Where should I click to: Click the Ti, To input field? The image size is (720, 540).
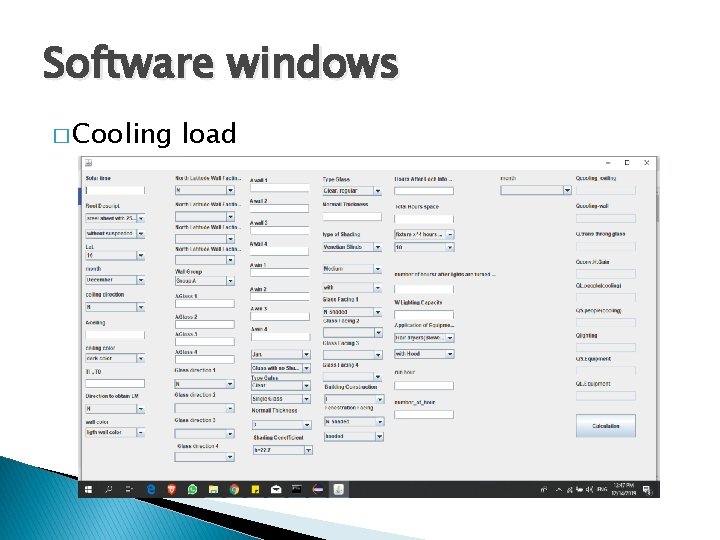pos(115,383)
